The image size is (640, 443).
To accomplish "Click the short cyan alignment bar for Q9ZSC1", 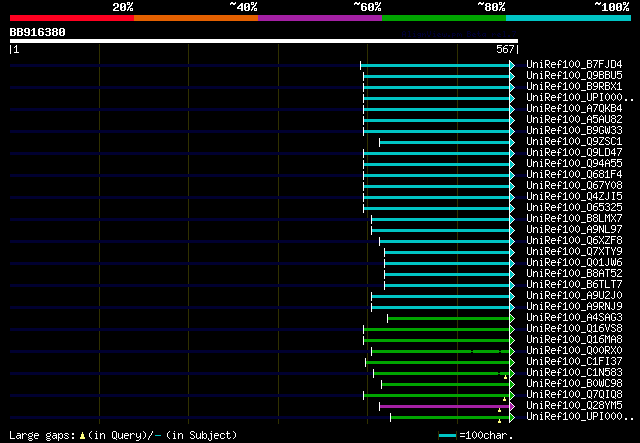I will pos(444,142).
